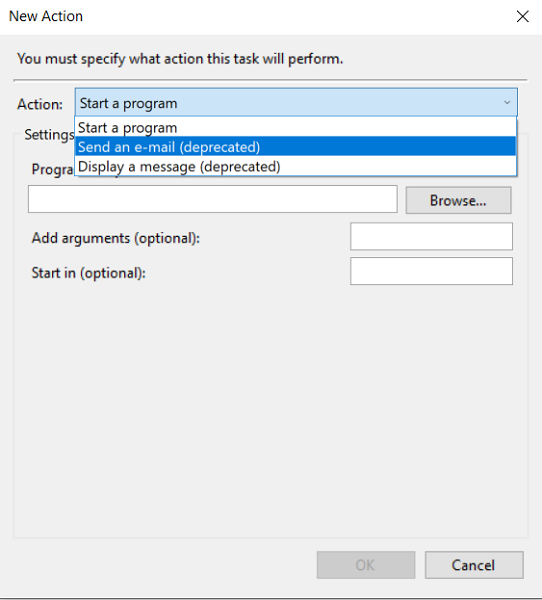
Task: Close the New Action dialog with X
Action: point(522,16)
